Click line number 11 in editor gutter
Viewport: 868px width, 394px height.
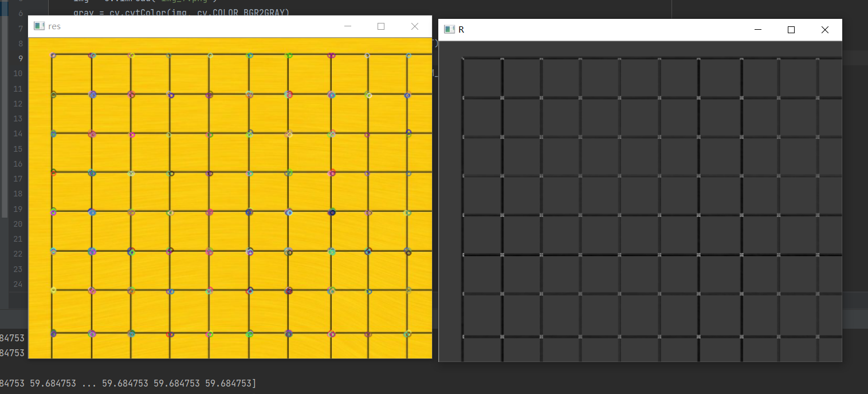17,89
